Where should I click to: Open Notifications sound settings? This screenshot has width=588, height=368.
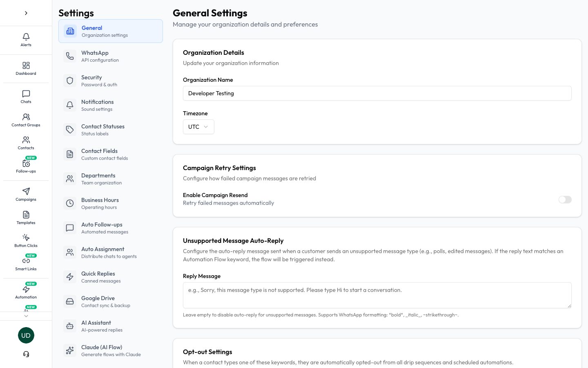point(111,105)
